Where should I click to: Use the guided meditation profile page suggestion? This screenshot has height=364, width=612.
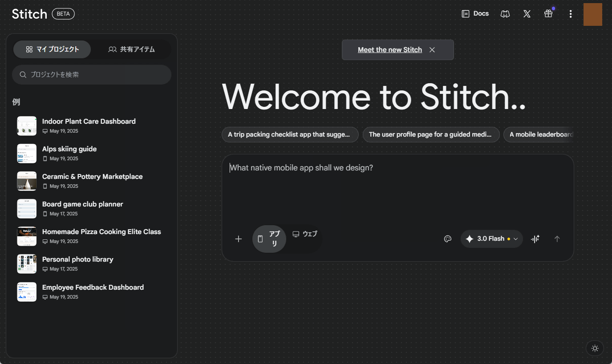[431, 134]
